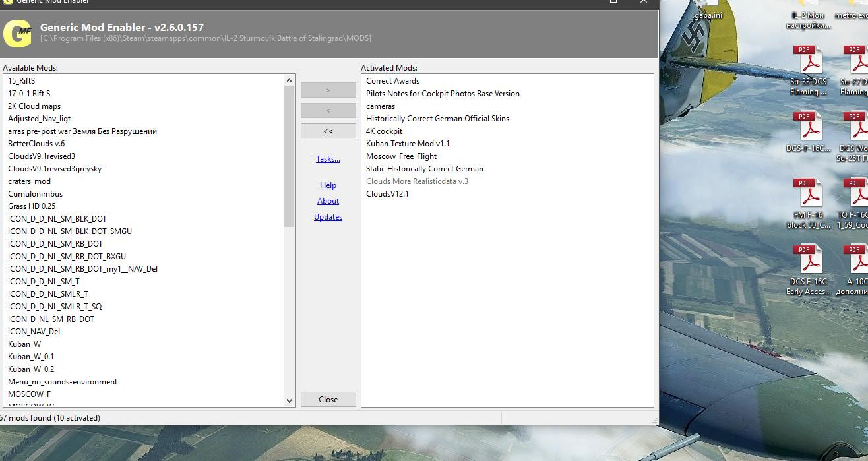Select the MOSCOW_F mod

[x=29, y=394]
